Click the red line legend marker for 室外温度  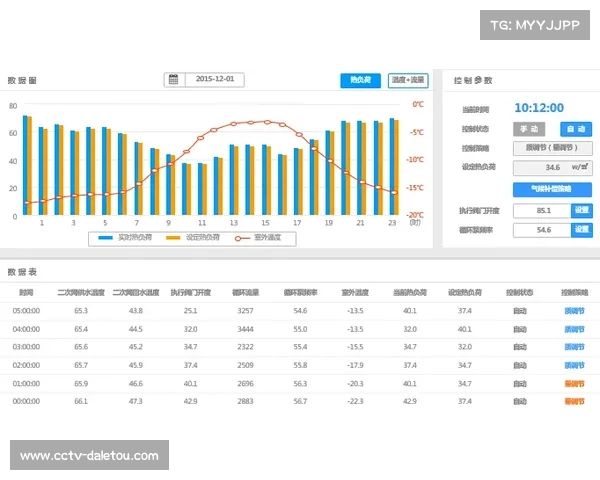241,237
